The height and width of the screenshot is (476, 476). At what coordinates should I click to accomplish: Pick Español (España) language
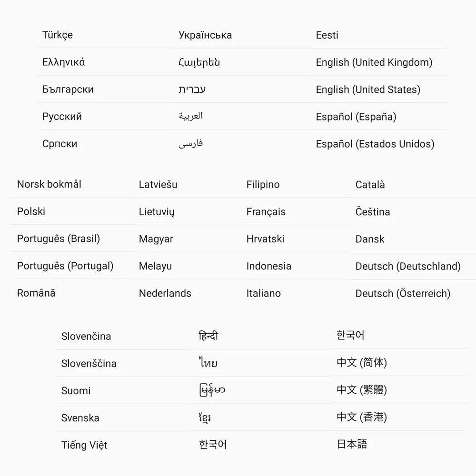click(356, 117)
